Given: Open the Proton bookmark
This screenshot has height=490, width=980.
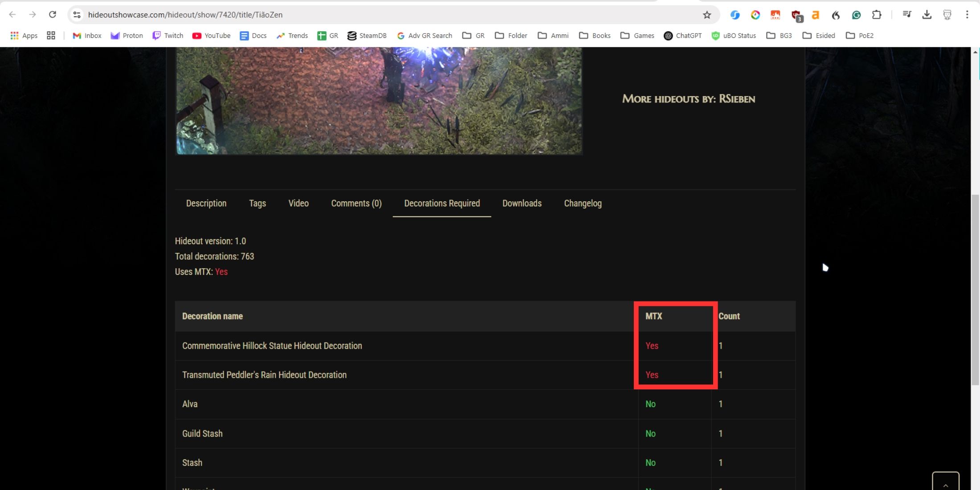Looking at the screenshot, I should click(127, 36).
